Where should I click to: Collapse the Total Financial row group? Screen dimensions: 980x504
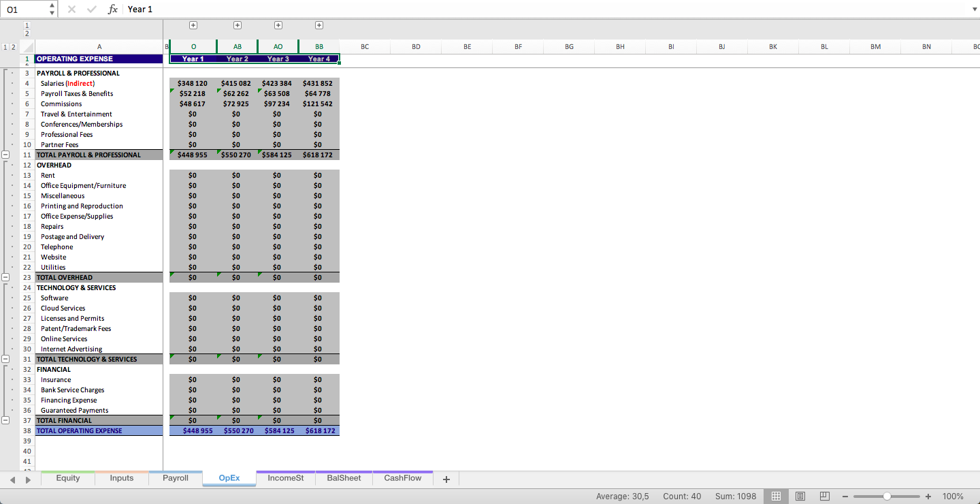(5, 420)
